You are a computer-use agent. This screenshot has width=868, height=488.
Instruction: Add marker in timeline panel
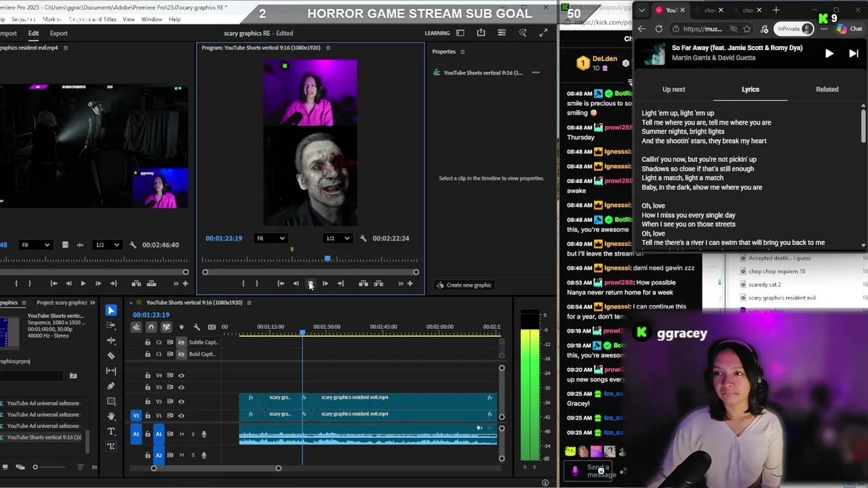pyautogui.click(x=182, y=327)
